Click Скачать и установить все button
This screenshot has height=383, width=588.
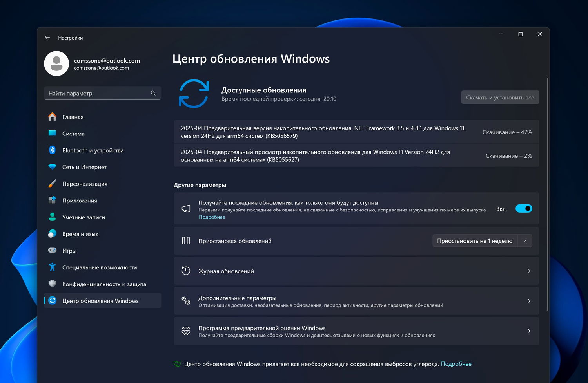coord(500,98)
